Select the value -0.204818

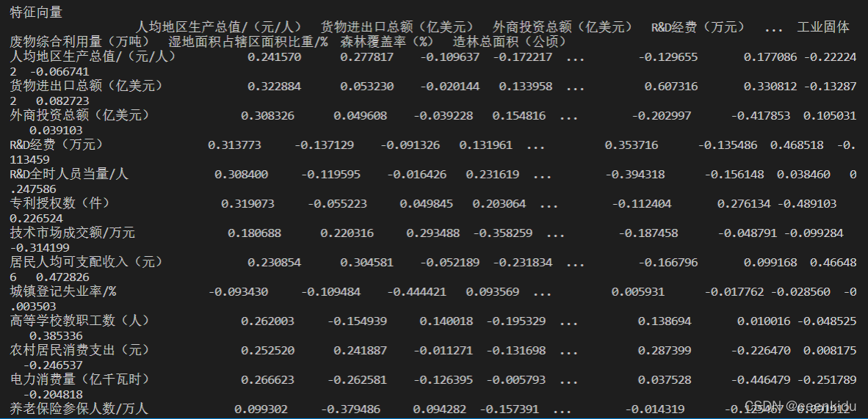(x=53, y=394)
